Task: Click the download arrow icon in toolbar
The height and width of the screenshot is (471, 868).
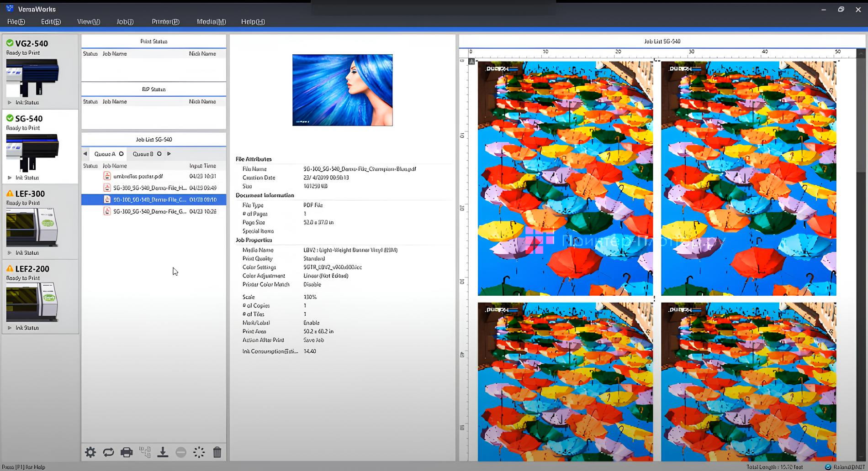Action: [163, 452]
